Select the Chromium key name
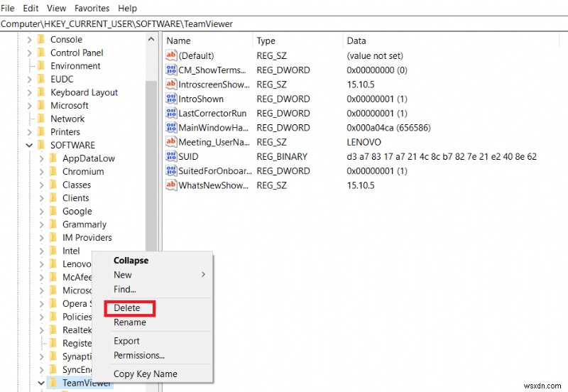This screenshot has width=568, height=392. point(83,172)
